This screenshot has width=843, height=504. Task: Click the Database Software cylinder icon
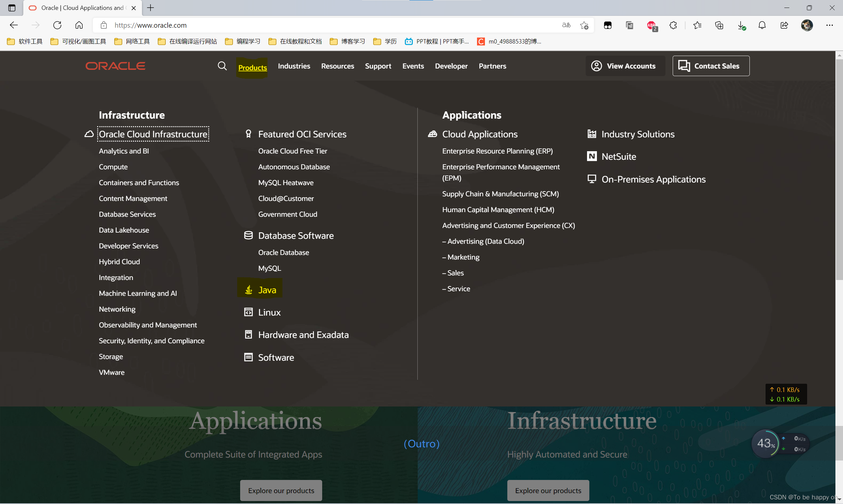click(249, 235)
